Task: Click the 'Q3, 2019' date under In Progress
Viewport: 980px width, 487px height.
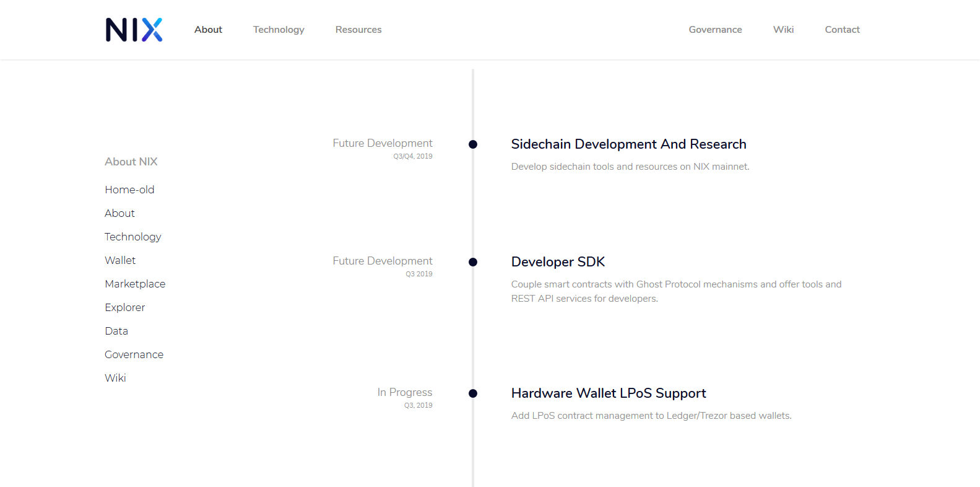Action: point(418,405)
